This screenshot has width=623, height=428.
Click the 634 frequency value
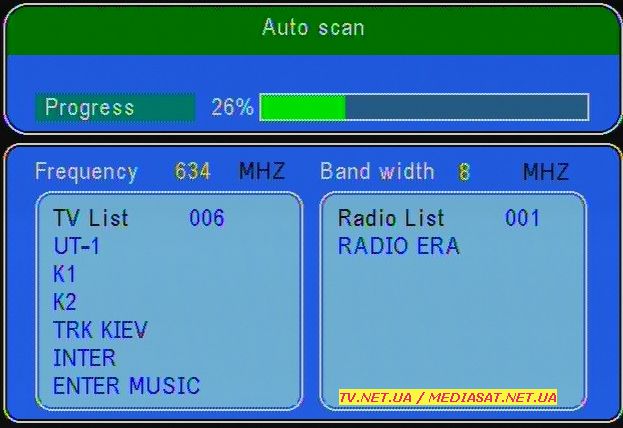(x=192, y=171)
